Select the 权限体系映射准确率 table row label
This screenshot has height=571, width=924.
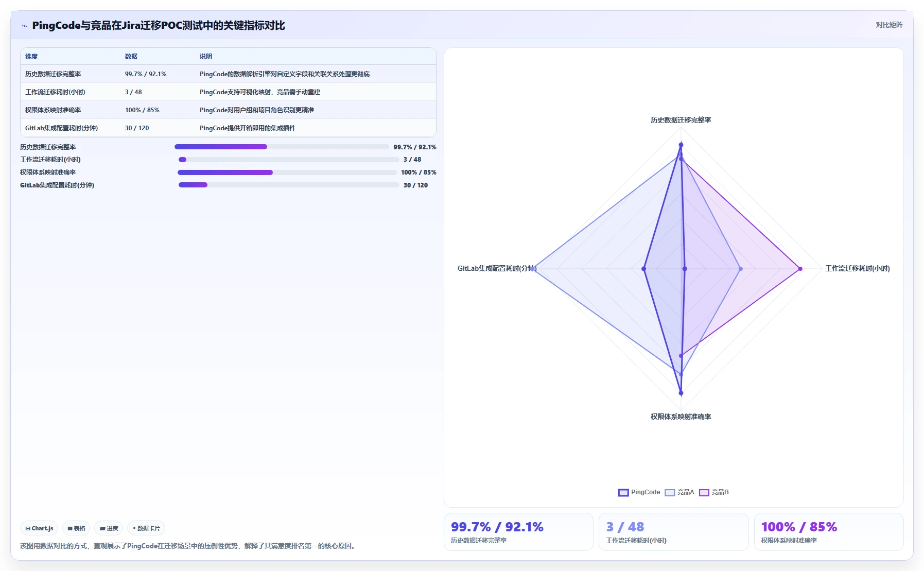point(53,110)
